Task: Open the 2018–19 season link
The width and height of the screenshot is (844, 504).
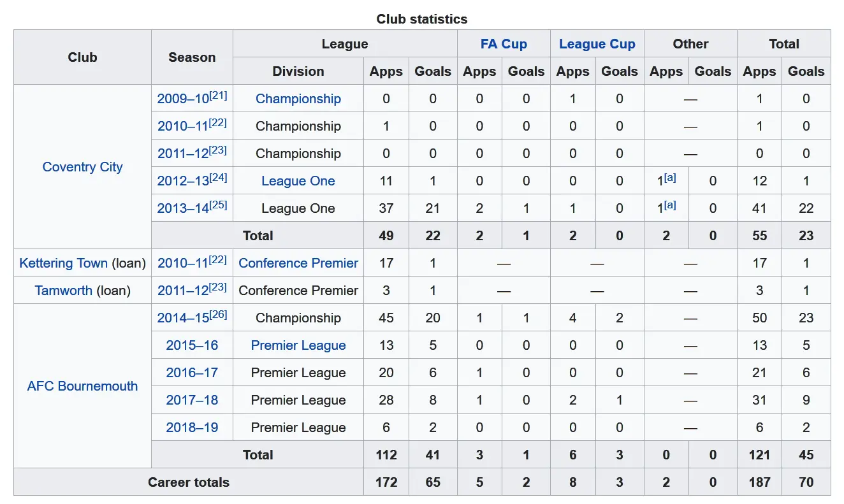Action: [x=192, y=428]
